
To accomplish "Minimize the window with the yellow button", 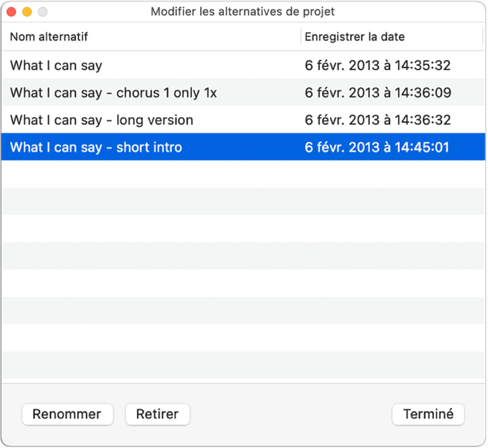I will pyautogui.click(x=27, y=12).
